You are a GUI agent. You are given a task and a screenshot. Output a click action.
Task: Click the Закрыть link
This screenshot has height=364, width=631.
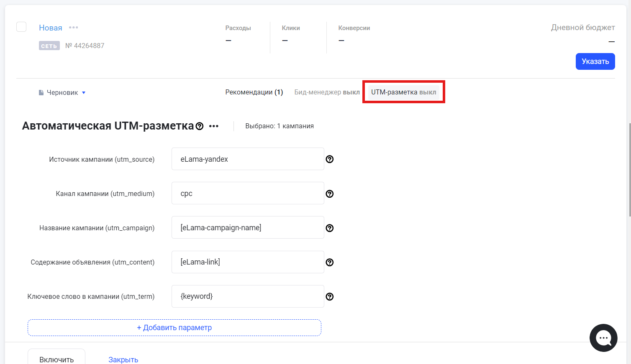[123, 359]
